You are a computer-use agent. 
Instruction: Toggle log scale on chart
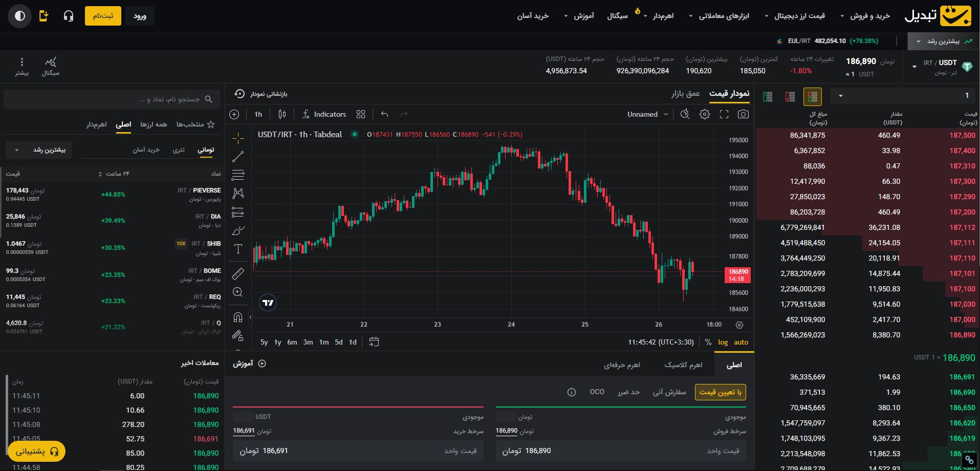pyautogui.click(x=723, y=342)
